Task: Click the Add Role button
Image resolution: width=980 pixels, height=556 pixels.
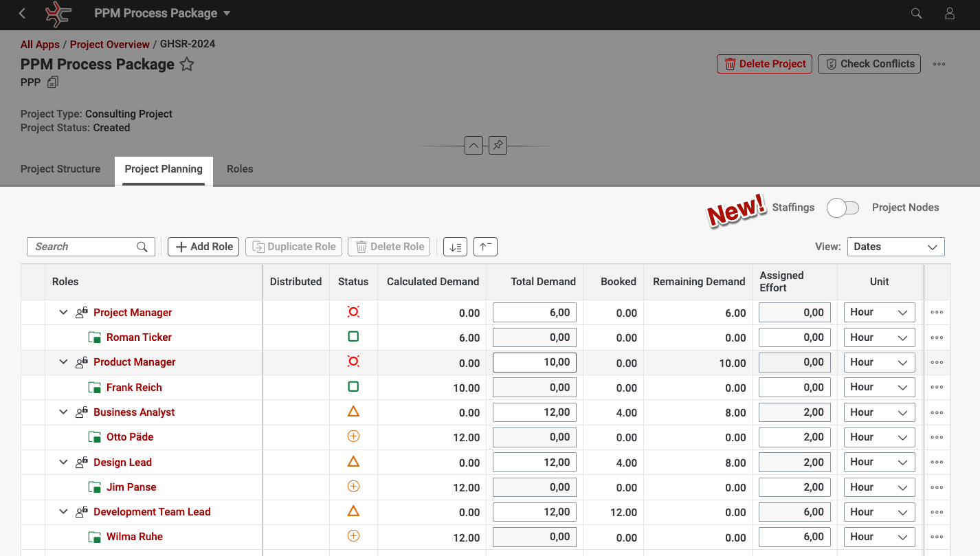Action: point(204,247)
